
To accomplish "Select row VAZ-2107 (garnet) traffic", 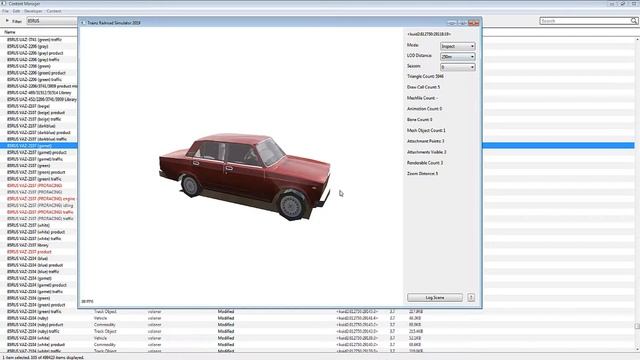I will (35, 159).
